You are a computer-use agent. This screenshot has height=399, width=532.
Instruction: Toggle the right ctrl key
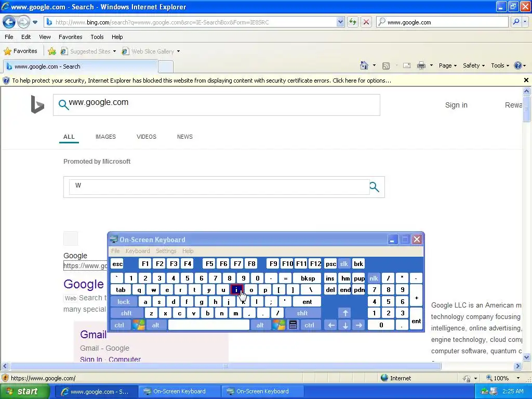(x=309, y=325)
